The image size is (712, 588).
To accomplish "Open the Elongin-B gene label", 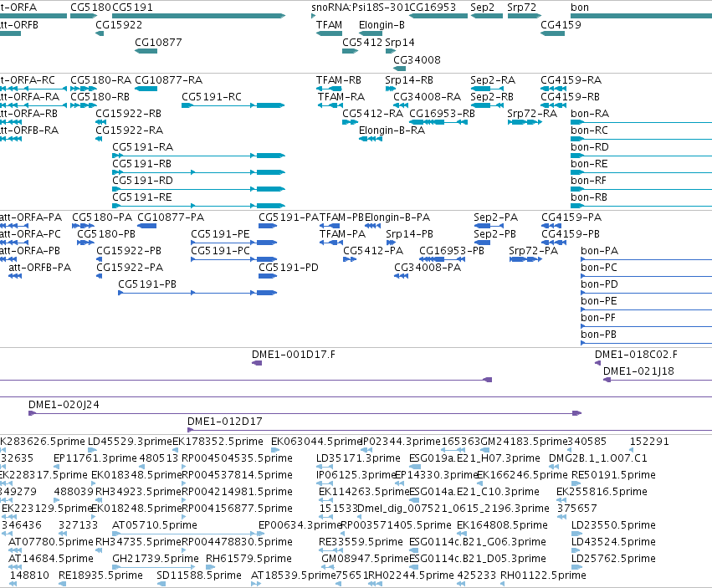I will click(x=382, y=24).
